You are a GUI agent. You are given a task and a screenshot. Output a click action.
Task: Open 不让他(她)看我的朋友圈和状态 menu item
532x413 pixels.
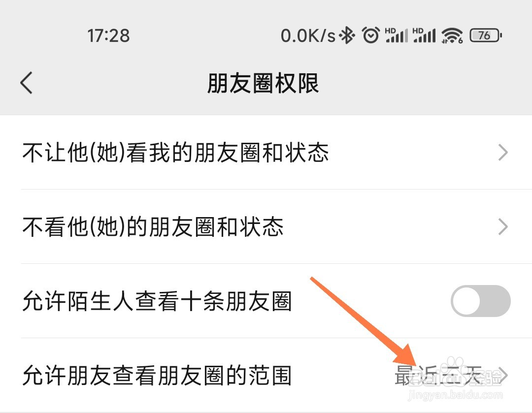pos(266,152)
